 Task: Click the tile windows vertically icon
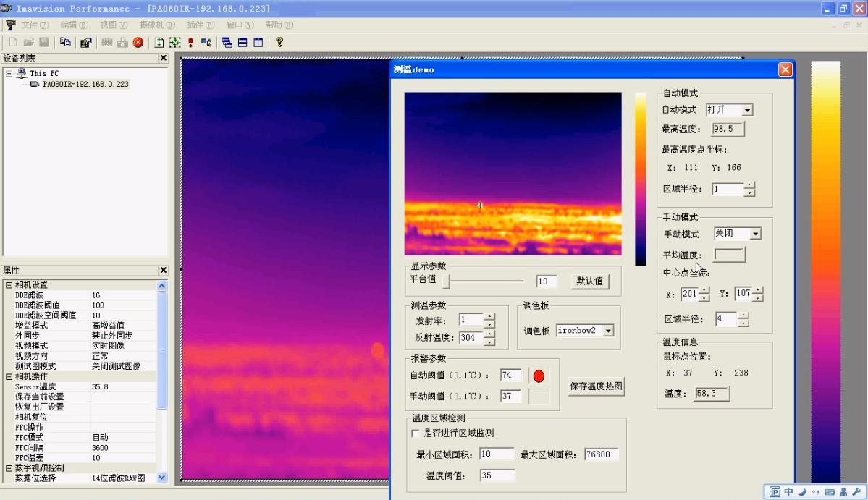coord(258,43)
